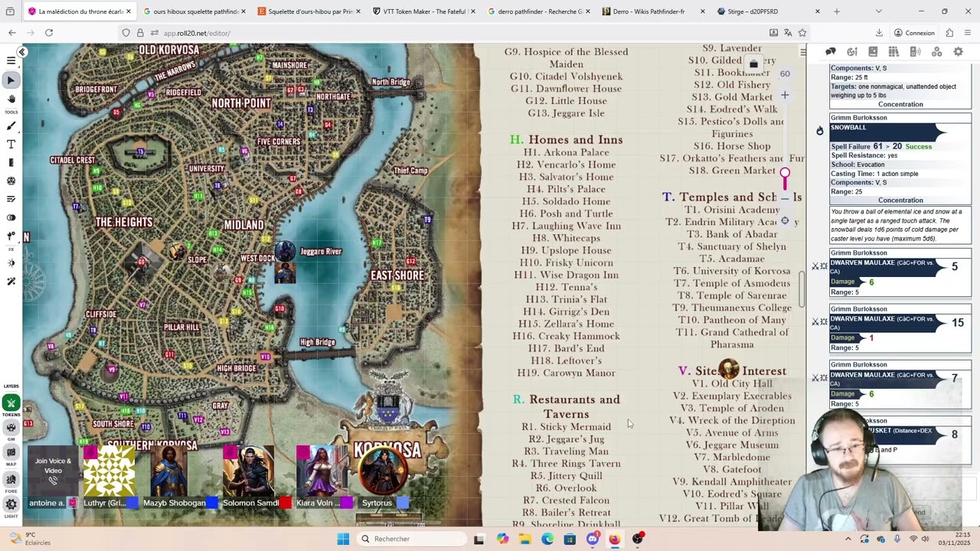Switch to VTT Token Maker browser tab
Viewport: 980px width, 551px height.
pyautogui.click(x=424, y=11)
